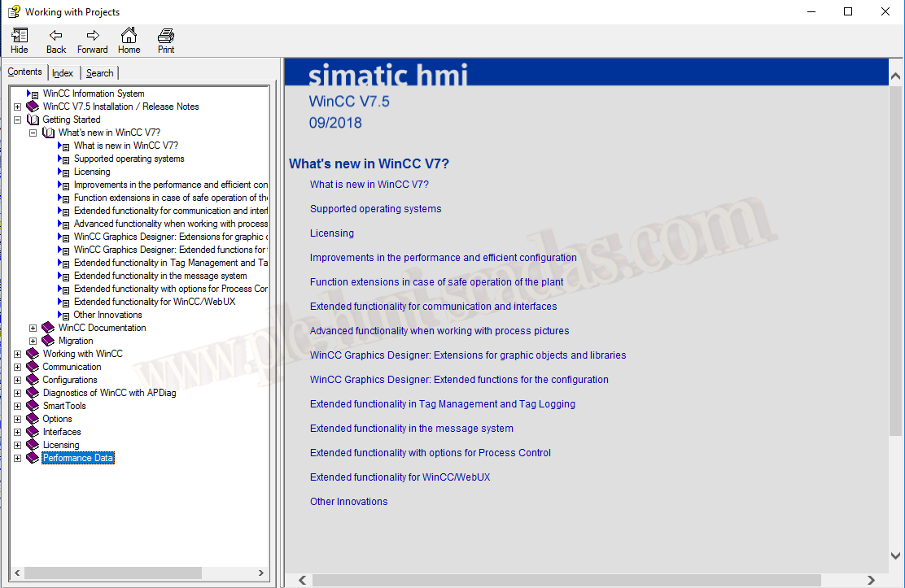This screenshot has width=905, height=588.
Task: Click the Print toolbar icon
Action: pyautogui.click(x=166, y=36)
